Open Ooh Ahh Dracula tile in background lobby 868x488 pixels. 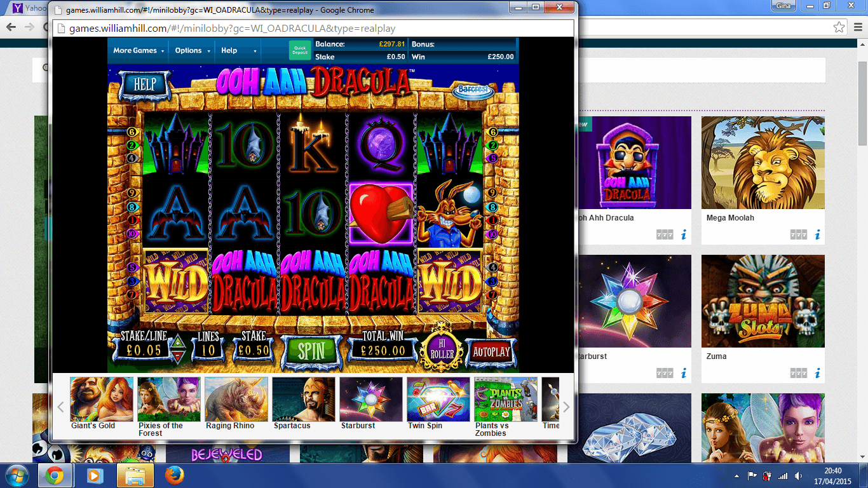[x=634, y=163]
